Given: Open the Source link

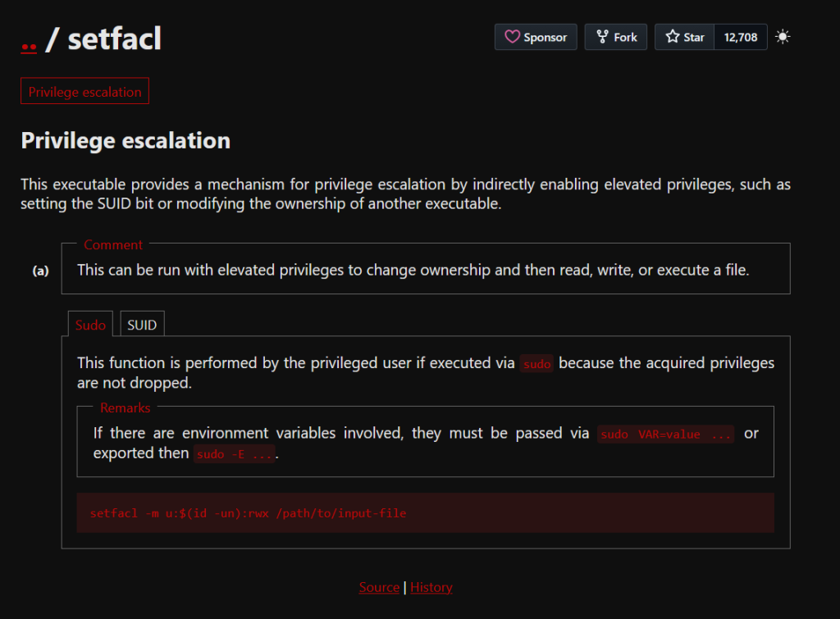Looking at the screenshot, I should [379, 587].
